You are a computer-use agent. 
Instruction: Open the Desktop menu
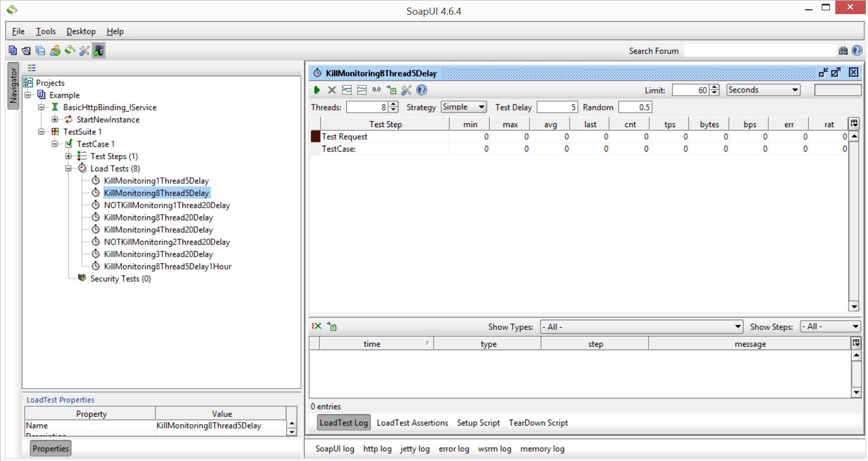pyautogui.click(x=81, y=32)
